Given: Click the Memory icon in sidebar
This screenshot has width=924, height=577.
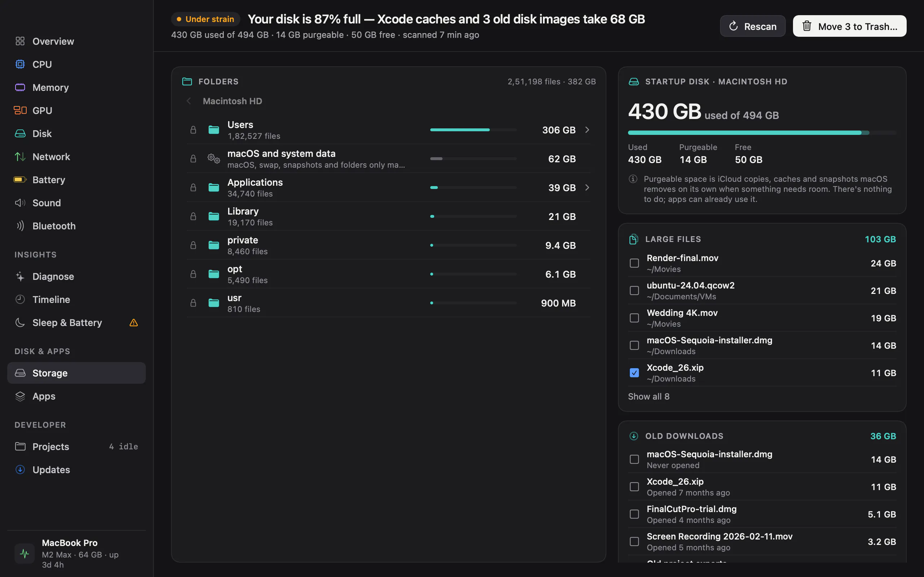Looking at the screenshot, I should pos(20,87).
